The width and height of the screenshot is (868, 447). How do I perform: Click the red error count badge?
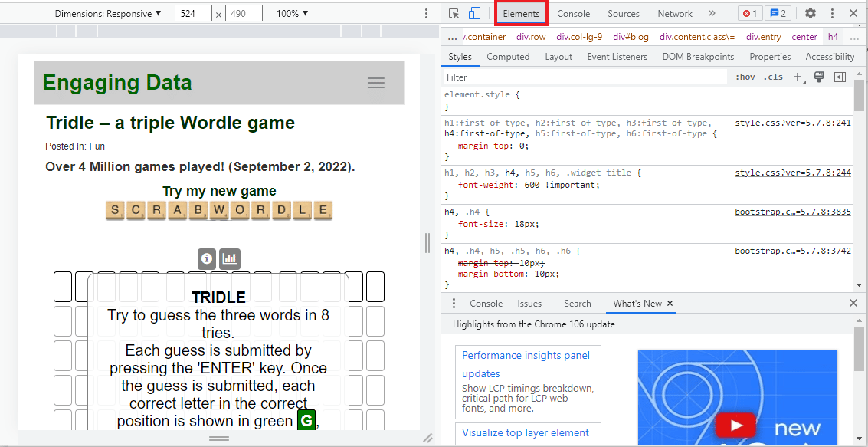[x=750, y=13]
